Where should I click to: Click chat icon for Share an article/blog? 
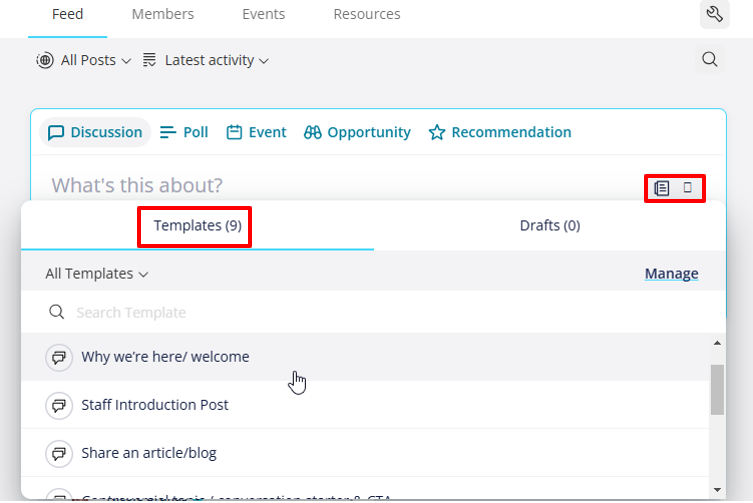pos(59,454)
